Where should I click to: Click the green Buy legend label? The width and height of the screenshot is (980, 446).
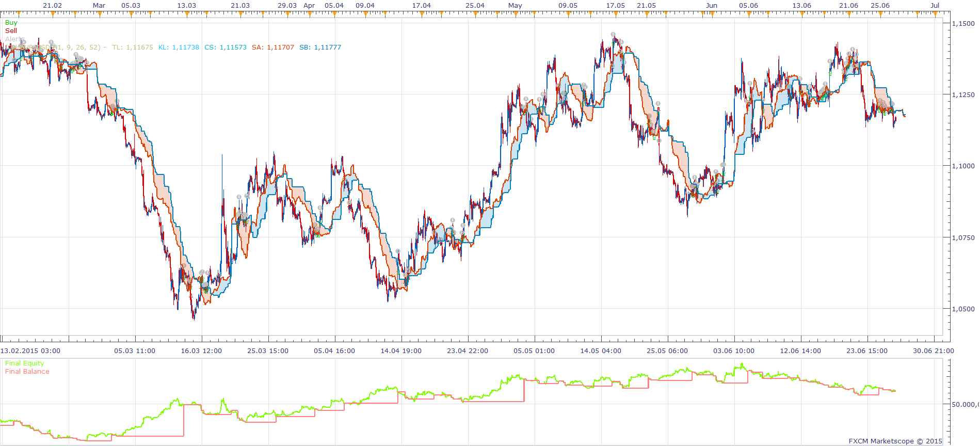tap(11, 23)
